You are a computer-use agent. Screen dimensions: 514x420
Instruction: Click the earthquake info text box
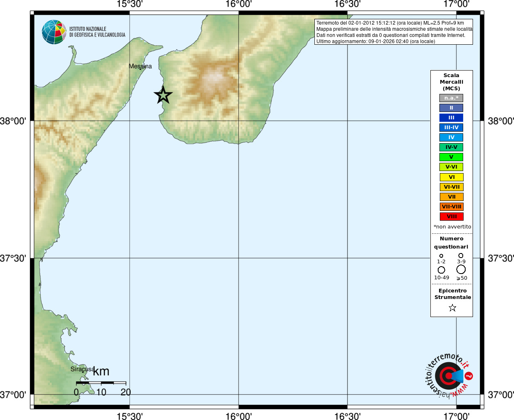point(393,32)
